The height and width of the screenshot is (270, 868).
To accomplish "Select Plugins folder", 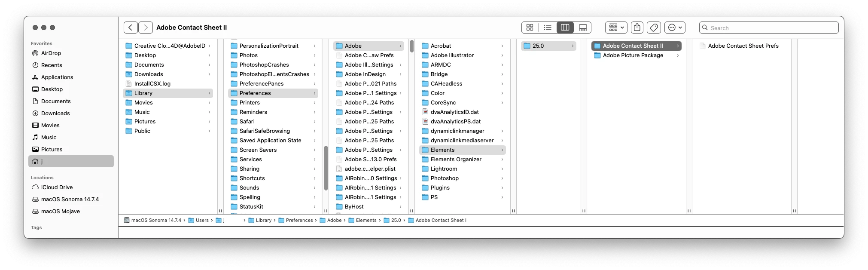I will click(463, 188).
